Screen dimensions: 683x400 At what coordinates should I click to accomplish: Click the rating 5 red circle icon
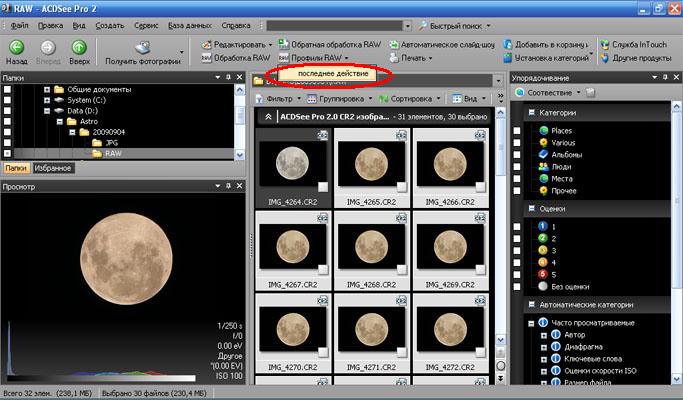(542, 274)
